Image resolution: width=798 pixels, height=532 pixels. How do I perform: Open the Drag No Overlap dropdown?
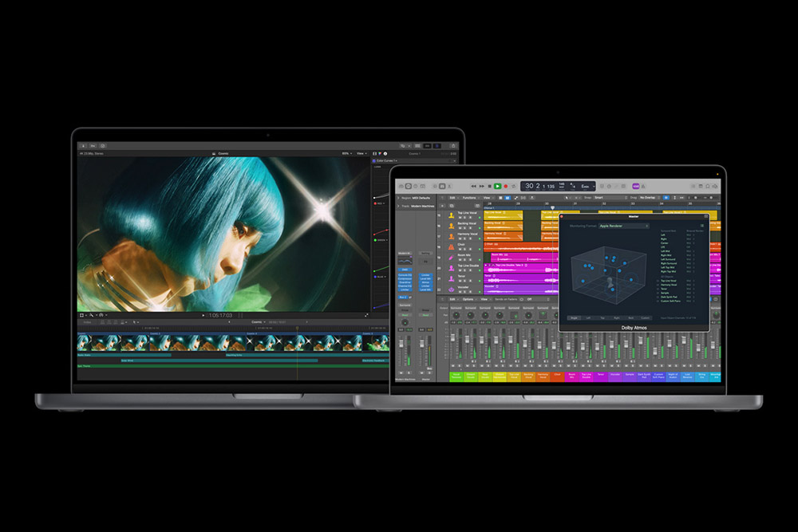(650, 197)
